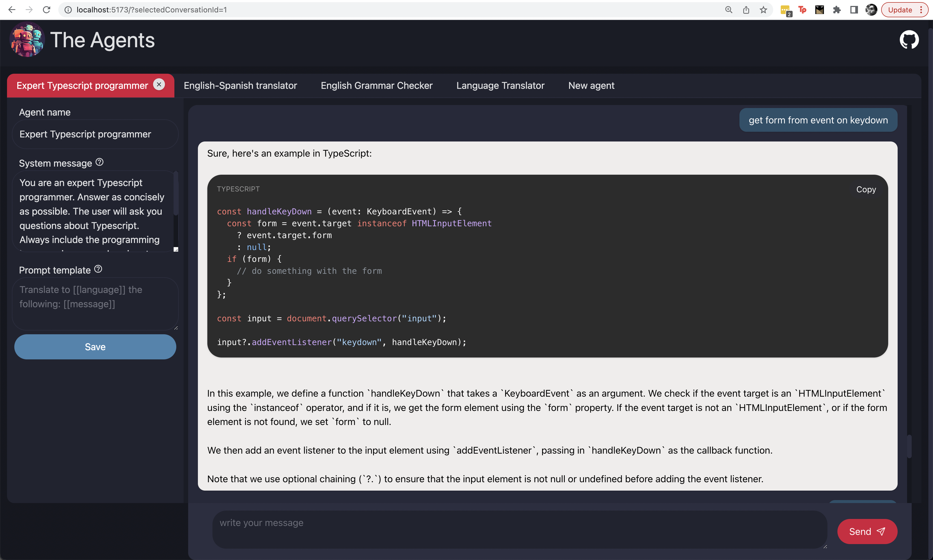Open the zoom magnifier in address bar

pos(729,10)
